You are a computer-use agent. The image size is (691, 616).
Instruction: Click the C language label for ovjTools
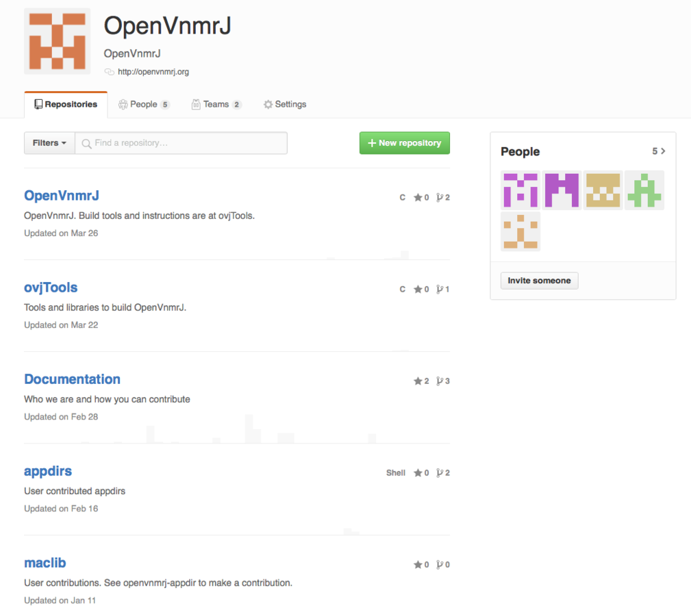click(403, 290)
